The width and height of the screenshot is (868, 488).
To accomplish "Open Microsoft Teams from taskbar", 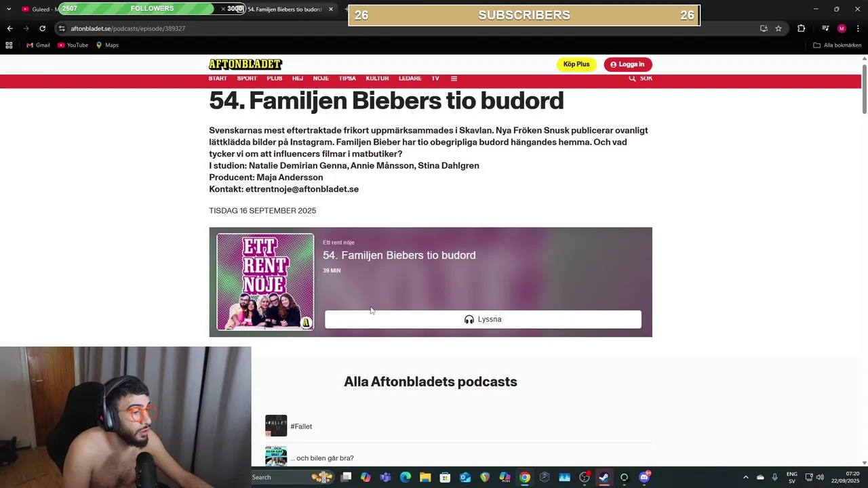I will click(x=386, y=477).
